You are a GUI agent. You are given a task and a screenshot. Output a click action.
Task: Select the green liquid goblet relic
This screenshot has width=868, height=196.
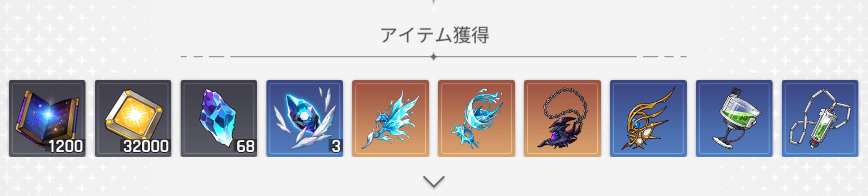click(734, 118)
